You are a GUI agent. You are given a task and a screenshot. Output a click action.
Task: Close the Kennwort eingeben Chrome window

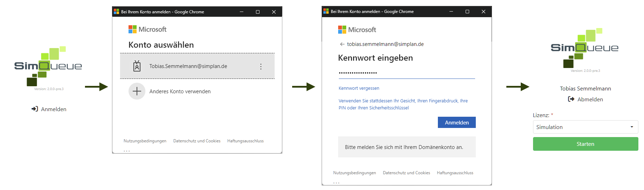(484, 12)
